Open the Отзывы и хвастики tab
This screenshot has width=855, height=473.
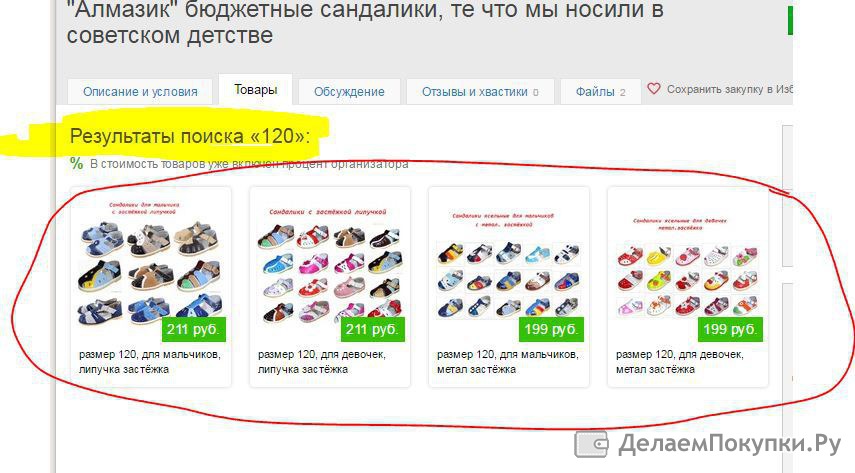pos(480,92)
